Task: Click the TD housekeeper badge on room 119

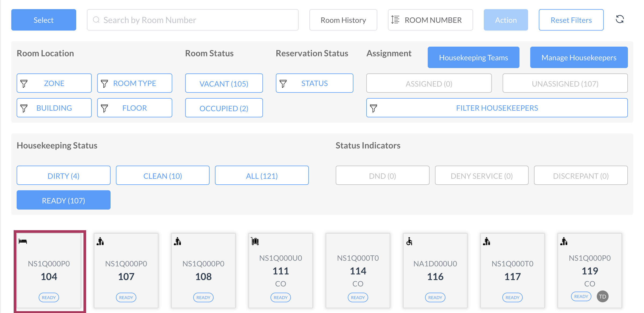Action: tap(602, 296)
